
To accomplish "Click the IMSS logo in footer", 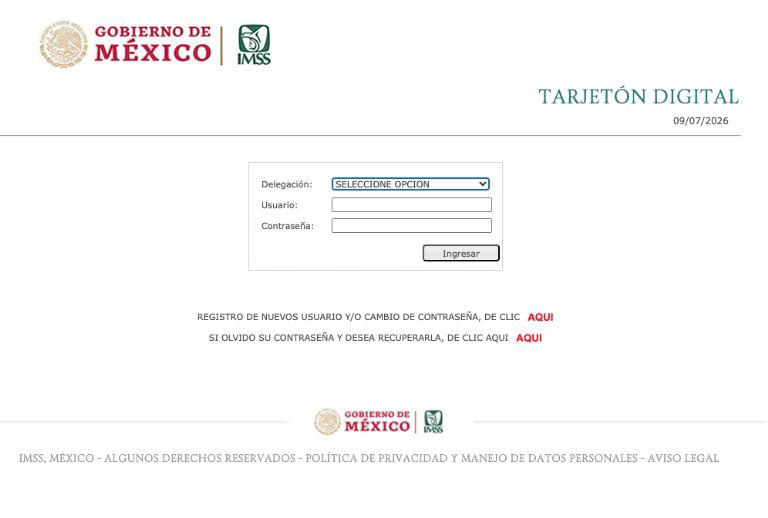I will click(x=433, y=422).
